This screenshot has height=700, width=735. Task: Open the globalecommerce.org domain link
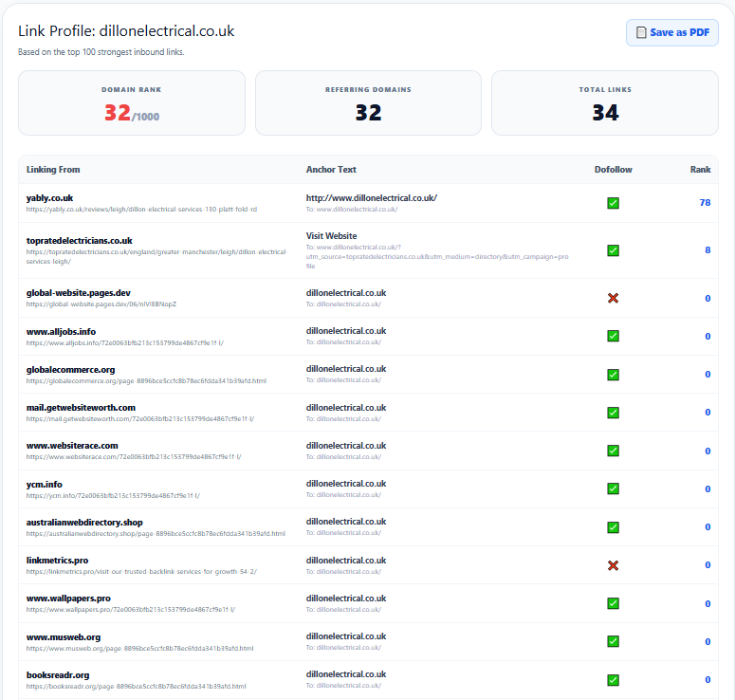71,370
